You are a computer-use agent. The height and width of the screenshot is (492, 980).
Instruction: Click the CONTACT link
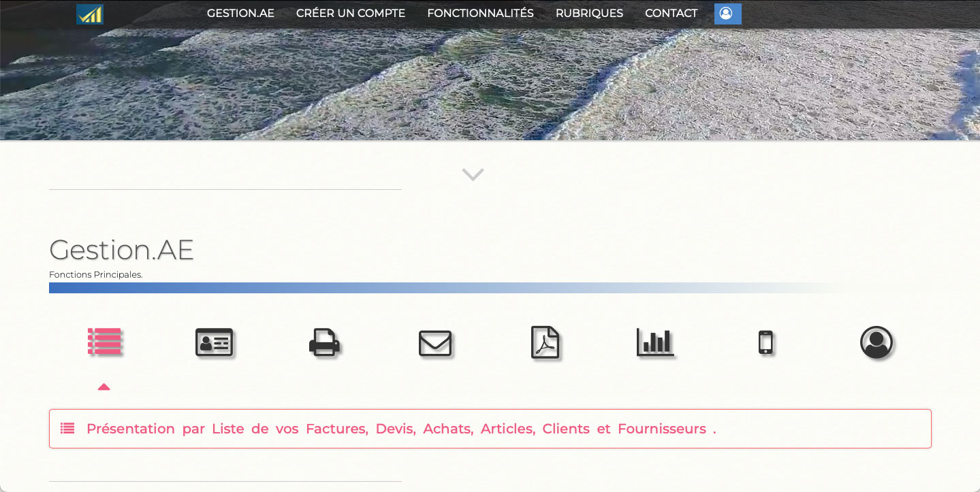click(x=671, y=14)
